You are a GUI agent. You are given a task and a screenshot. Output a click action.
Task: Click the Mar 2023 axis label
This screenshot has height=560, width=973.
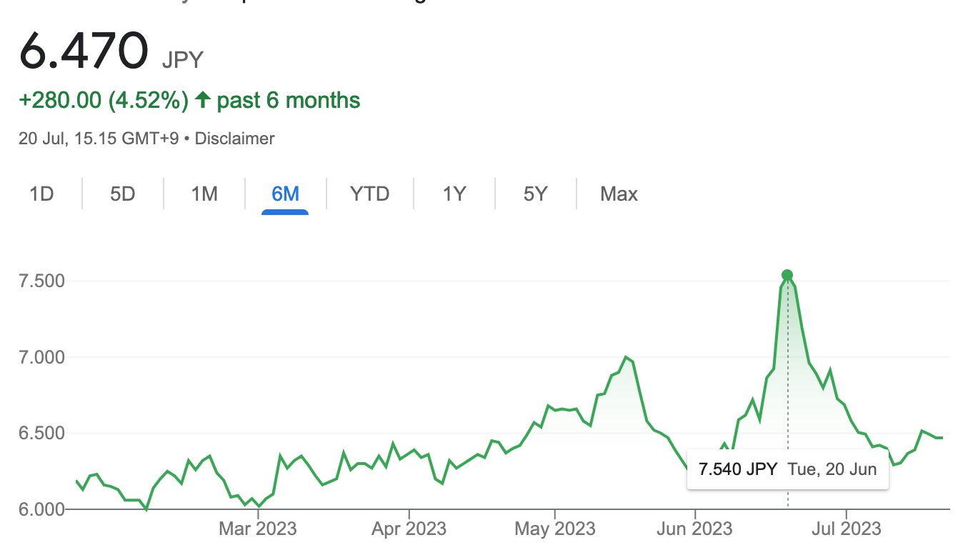(x=258, y=529)
